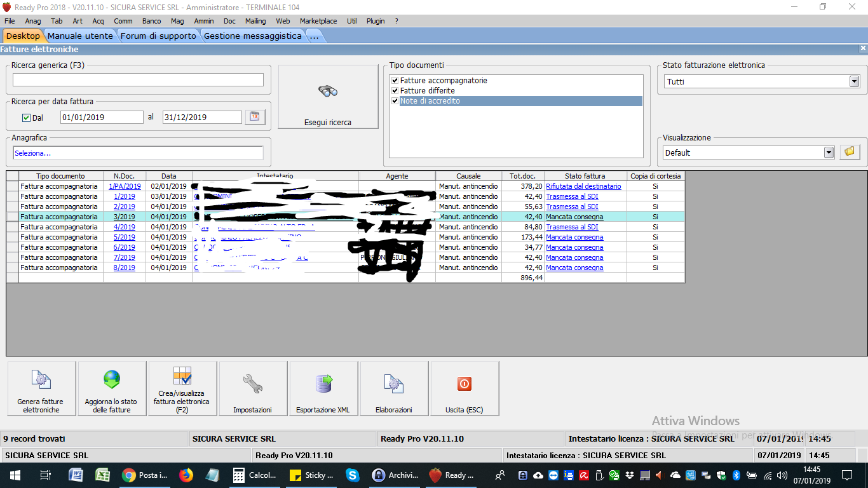The width and height of the screenshot is (868, 488).
Task: Expand the Visualizzazione dropdown showing Default
Action: tap(829, 152)
